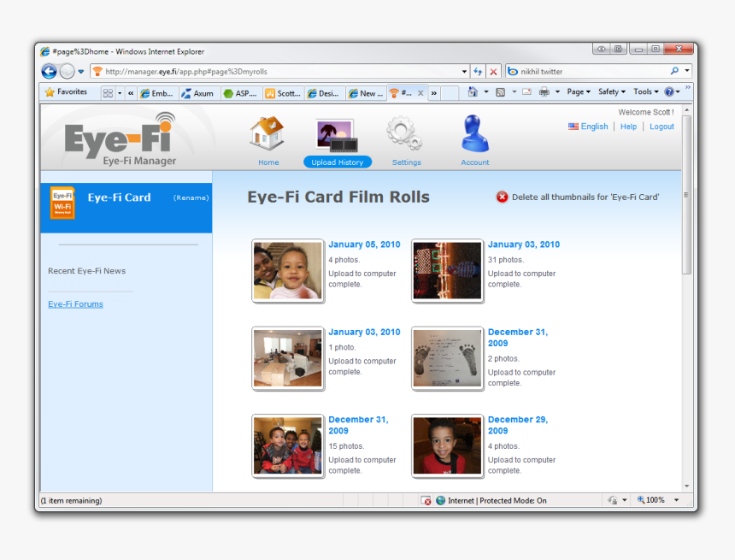Switch to the New ... tab
Image resolution: width=735 pixels, height=560 pixels.
[366, 93]
